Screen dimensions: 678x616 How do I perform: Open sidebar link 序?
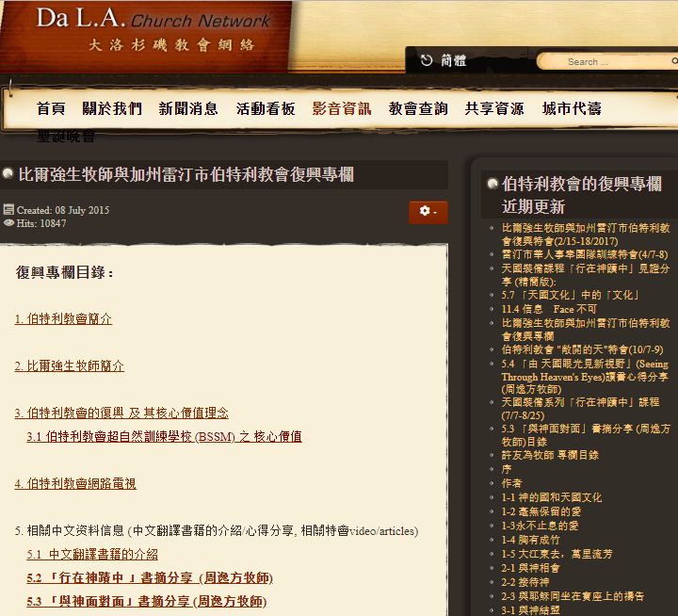[x=507, y=469]
